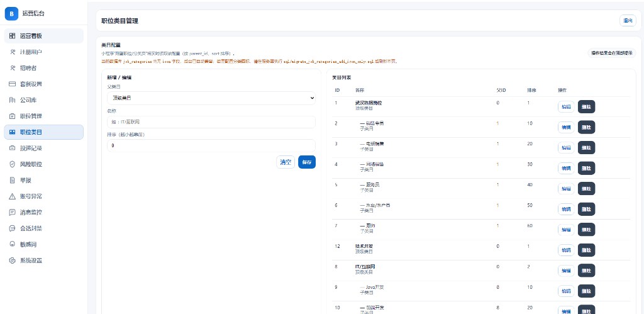Open the 投递记录 sidebar menu item

point(44,148)
